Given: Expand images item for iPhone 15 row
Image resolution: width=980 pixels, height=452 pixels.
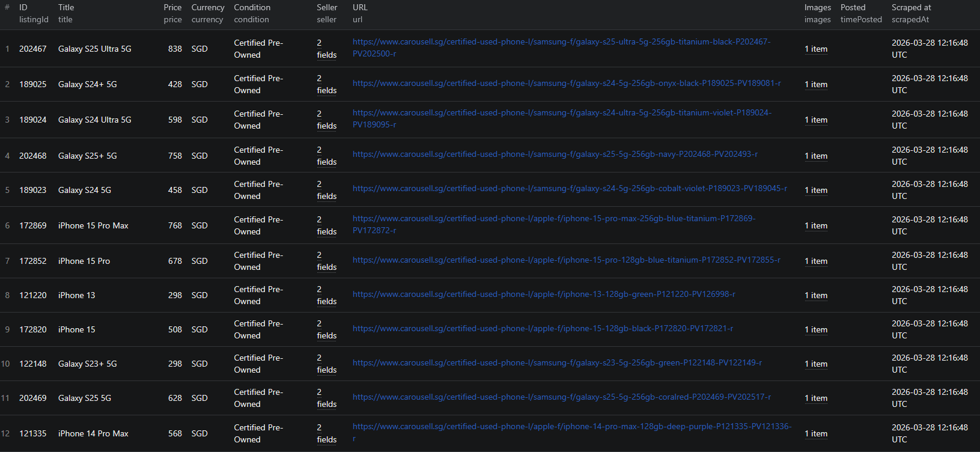Looking at the screenshot, I should (x=815, y=330).
